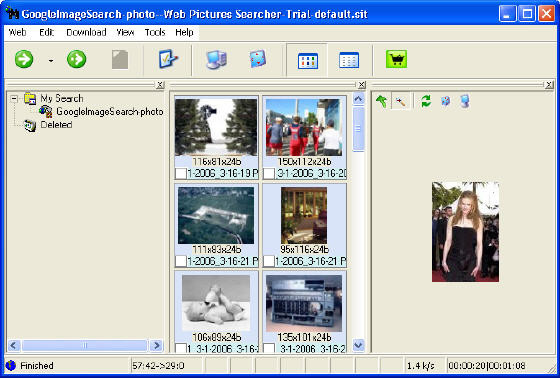
Task: Select My Search folder in tree
Action: [62, 98]
